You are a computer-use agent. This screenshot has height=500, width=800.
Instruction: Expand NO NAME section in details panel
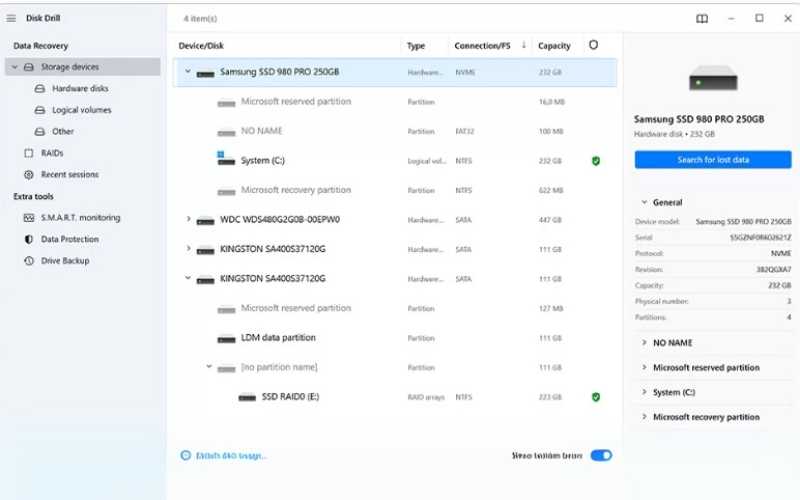[644, 342]
